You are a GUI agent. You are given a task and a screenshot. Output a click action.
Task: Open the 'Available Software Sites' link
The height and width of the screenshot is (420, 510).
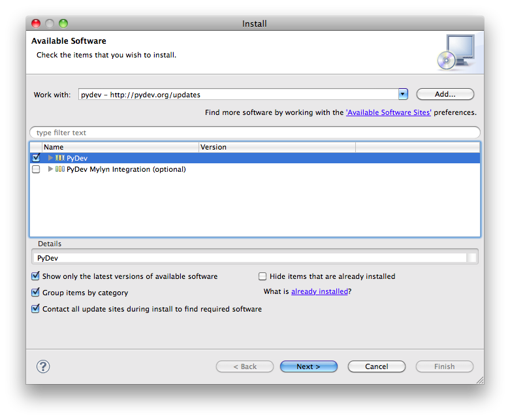(x=389, y=112)
